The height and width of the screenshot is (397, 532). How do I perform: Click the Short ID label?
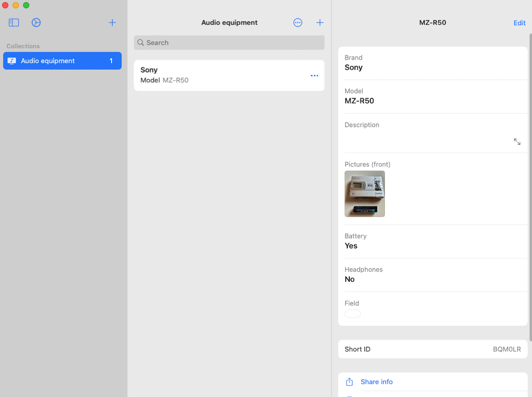(x=357, y=349)
